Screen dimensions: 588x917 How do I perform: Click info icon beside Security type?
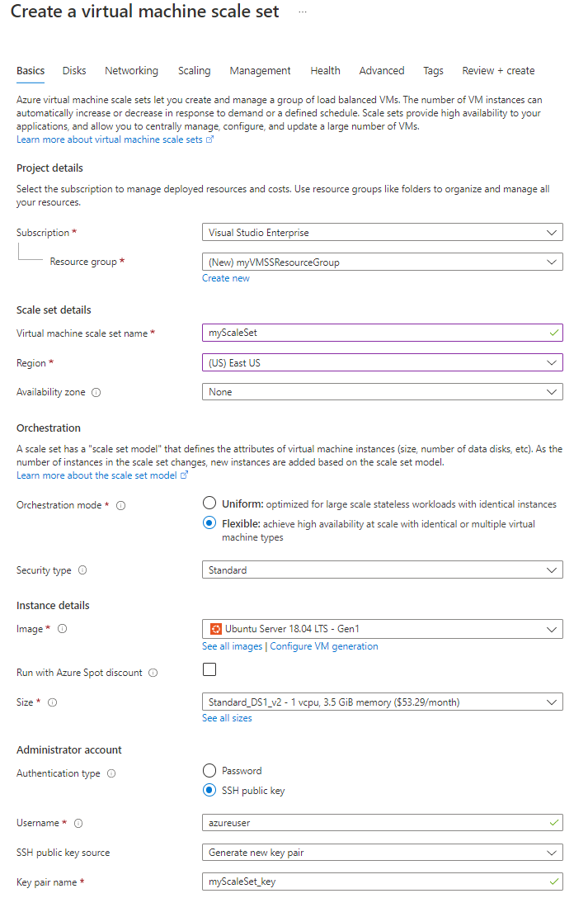[x=82, y=570]
